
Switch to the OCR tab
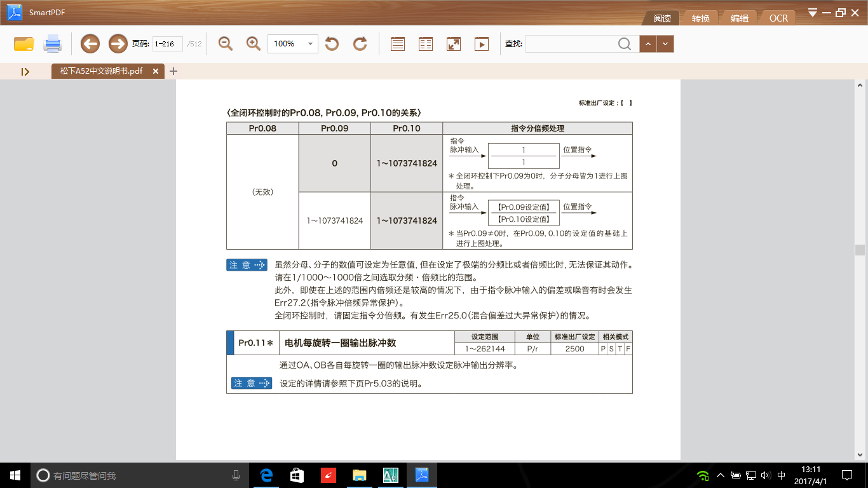point(778,18)
